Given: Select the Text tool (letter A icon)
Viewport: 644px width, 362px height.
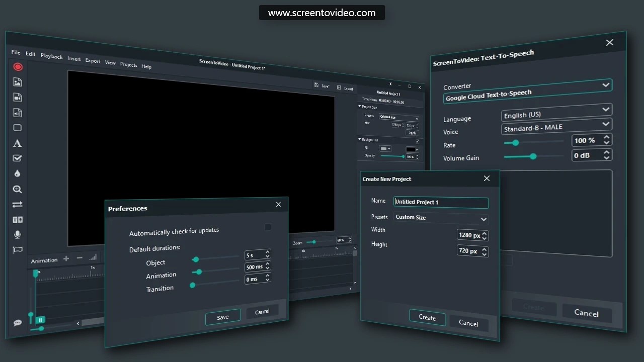Looking at the screenshot, I should [18, 143].
